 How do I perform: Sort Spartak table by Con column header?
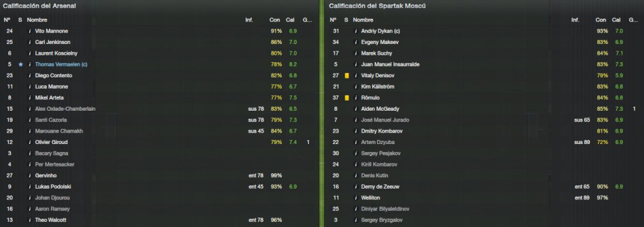tap(601, 19)
